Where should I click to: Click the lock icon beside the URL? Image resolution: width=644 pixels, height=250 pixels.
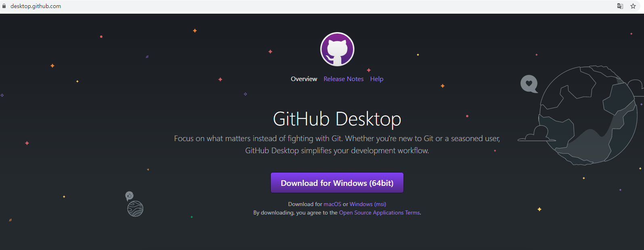4,6
